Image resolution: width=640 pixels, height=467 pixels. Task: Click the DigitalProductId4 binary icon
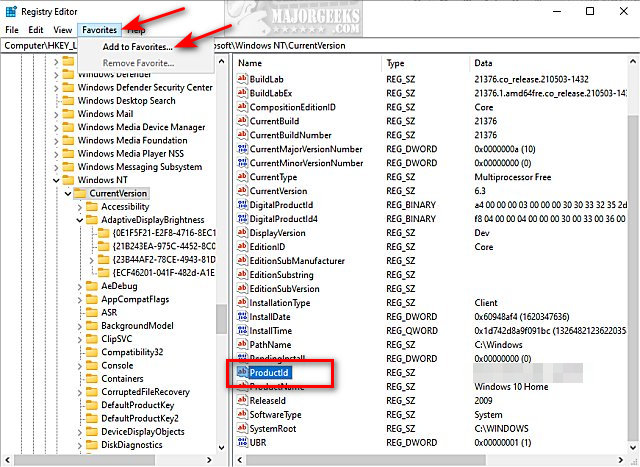coord(242,219)
